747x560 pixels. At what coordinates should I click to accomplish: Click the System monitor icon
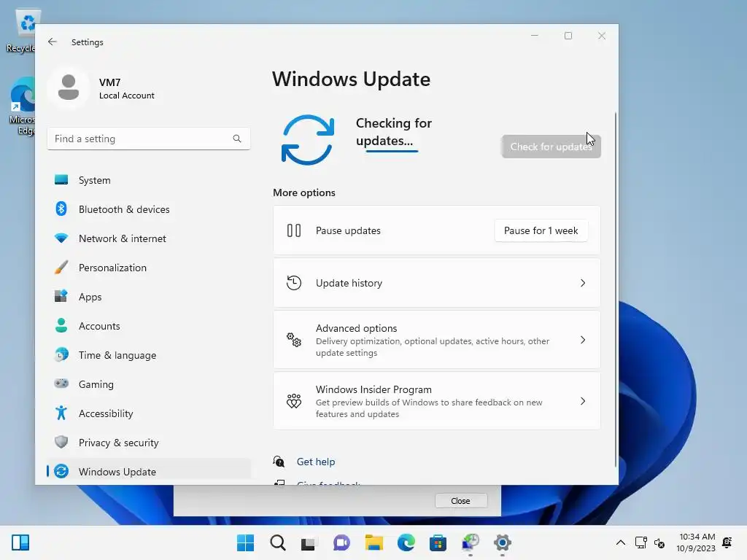pos(61,179)
